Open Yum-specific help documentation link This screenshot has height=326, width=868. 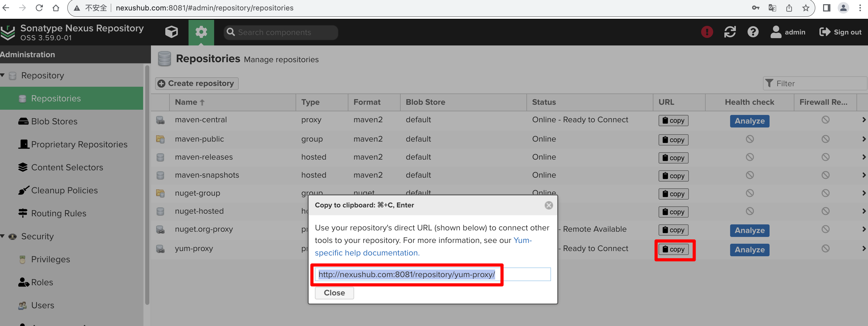[x=423, y=247]
